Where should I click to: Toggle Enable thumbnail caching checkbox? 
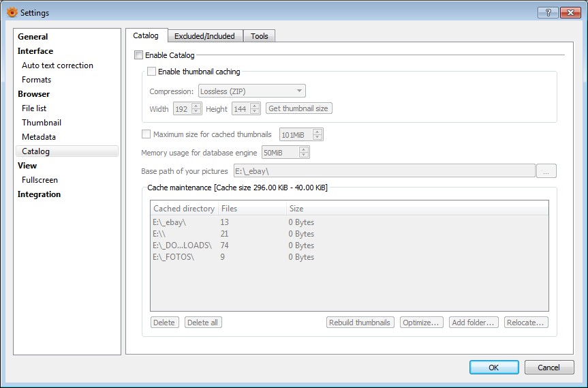point(151,72)
